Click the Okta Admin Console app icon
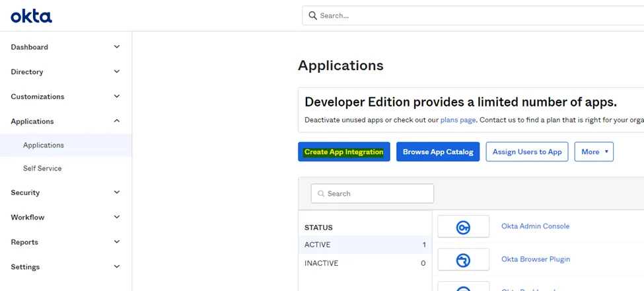Screen dimensions: 644x291 [463, 226]
